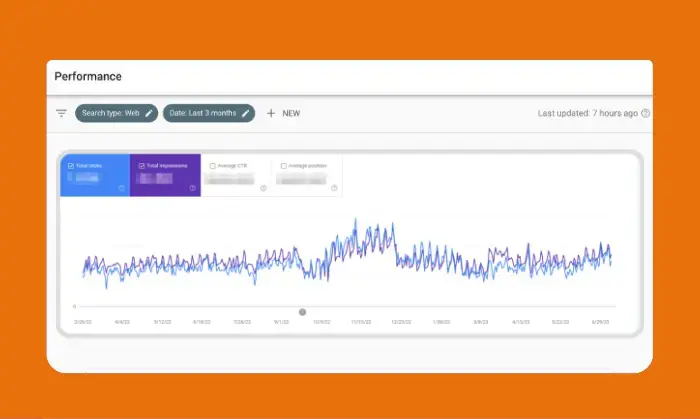700x419 pixels.
Task: Uncheck the Total clicks checkbox
Action: click(70, 165)
